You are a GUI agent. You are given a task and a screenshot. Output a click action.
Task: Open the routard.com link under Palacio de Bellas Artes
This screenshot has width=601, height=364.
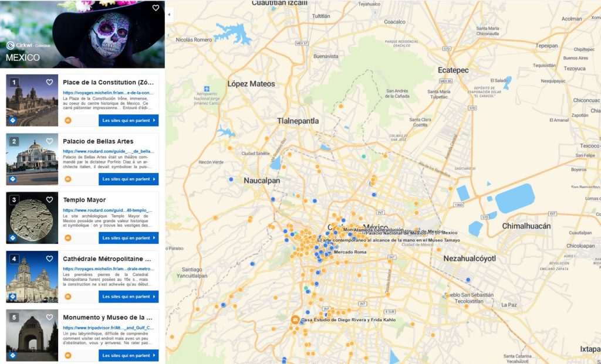tap(109, 152)
